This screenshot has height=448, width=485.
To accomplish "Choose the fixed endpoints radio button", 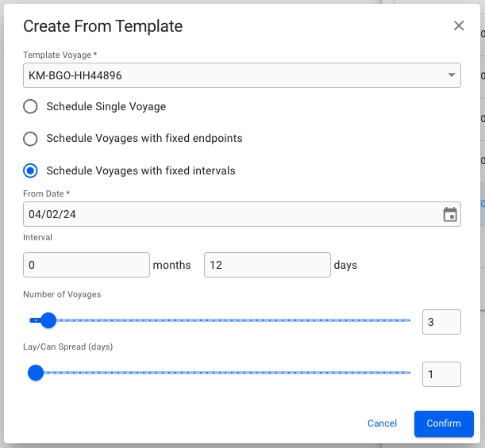I will click(x=30, y=139).
